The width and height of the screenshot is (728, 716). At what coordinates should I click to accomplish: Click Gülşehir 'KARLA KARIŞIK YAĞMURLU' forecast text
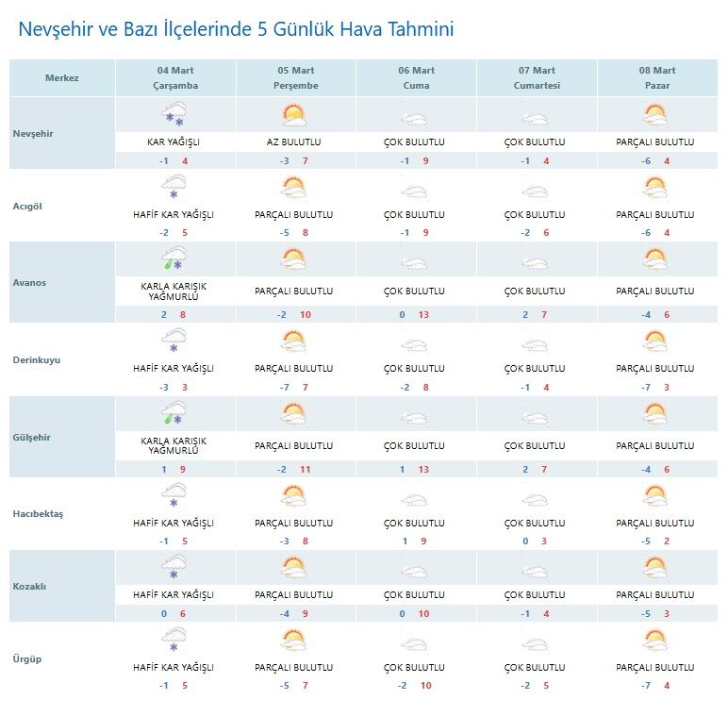click(x=174, y=445)
